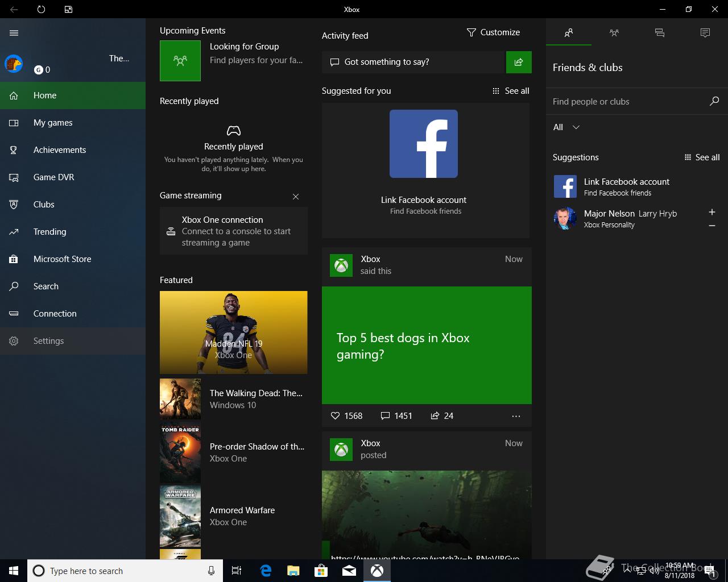Click taskbar microphone icon
The height and width of the screenshot is (582, 728).
211,571
